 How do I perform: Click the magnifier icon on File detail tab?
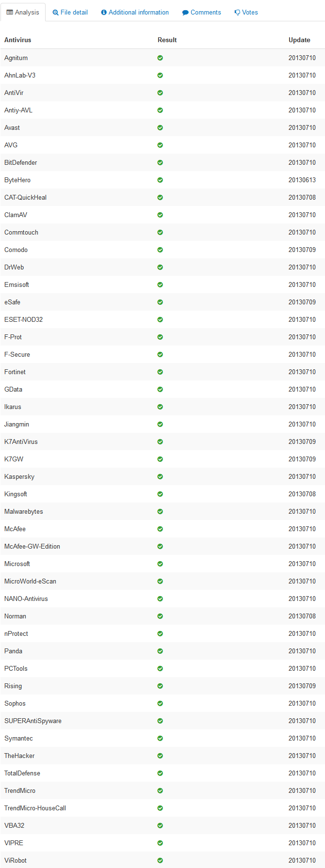[x=55, y=13]
